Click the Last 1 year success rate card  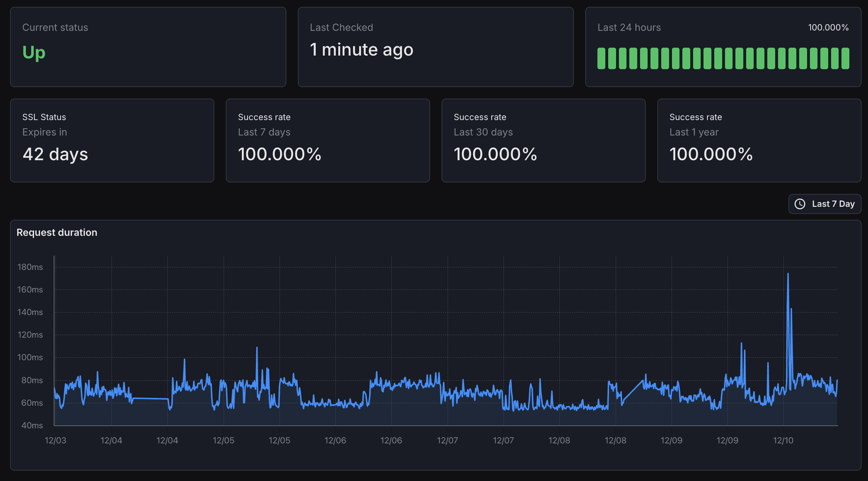(x=759, y=141)
